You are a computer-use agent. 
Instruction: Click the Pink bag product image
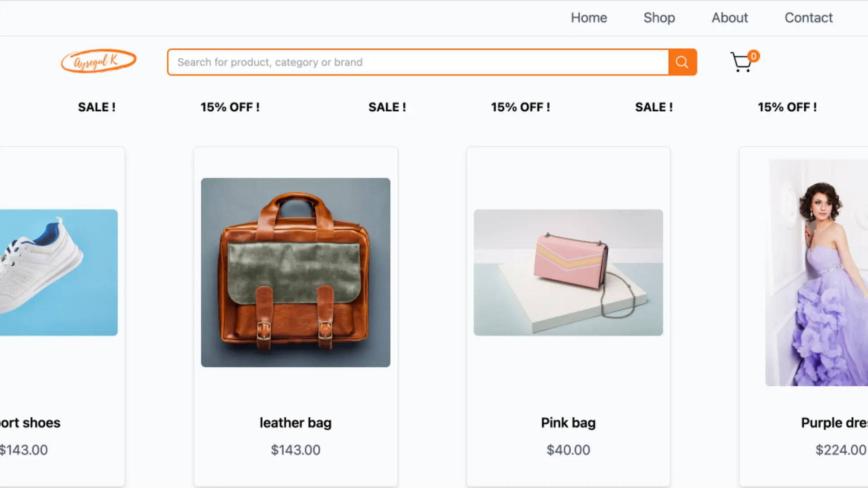568,272
